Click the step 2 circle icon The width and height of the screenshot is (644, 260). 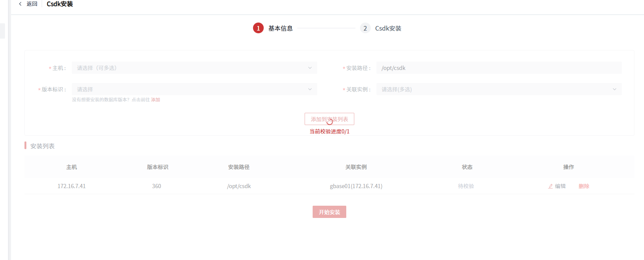[365, 28]
